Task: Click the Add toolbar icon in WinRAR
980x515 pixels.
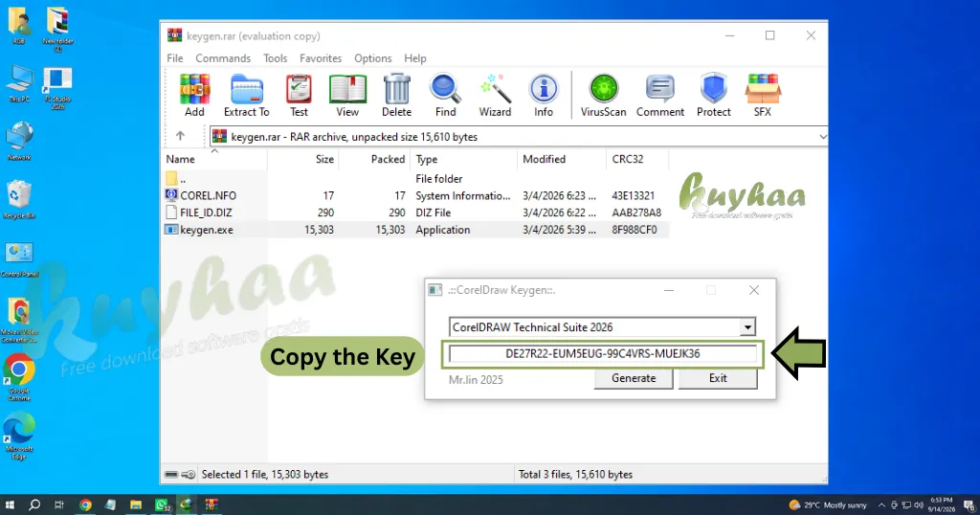Action: [194, 95]
